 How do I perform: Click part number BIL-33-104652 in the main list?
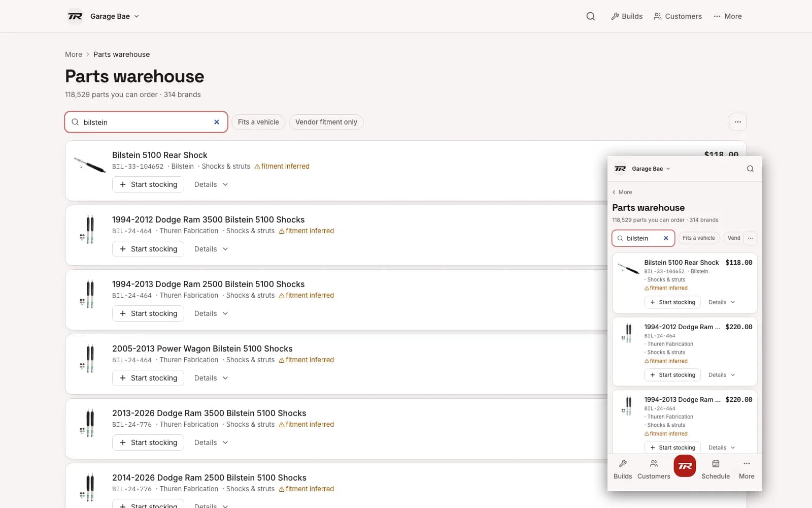pos(138,167)
